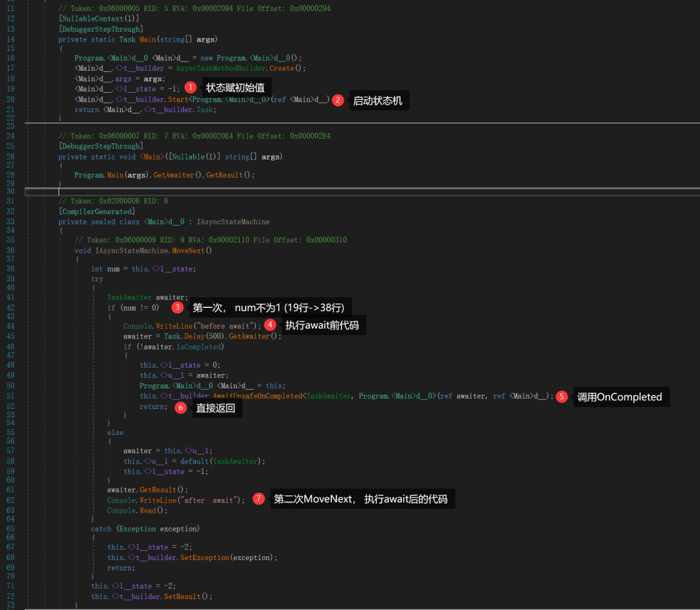
Task: Click the Create method call on line 17
Action: tap(282, 68)
